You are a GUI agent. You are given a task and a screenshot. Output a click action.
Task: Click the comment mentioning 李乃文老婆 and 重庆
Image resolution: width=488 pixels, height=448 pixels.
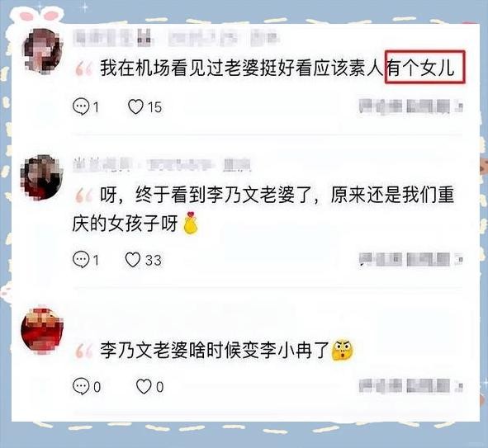(263, 210)
